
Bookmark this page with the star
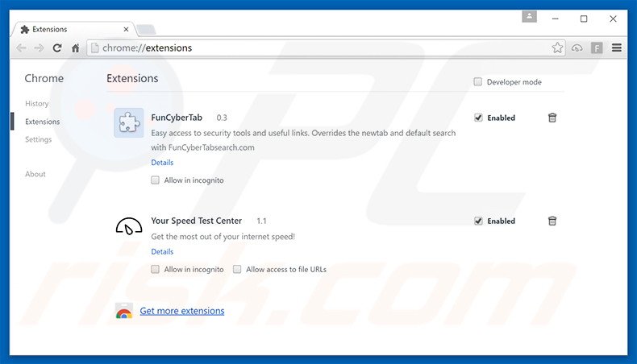click(557, 48)
